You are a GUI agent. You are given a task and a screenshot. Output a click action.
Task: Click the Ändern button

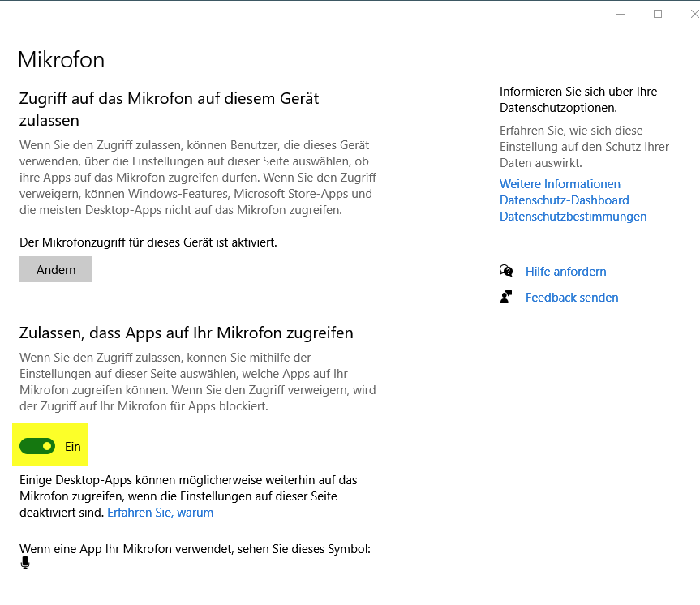(x=56, y=269)
